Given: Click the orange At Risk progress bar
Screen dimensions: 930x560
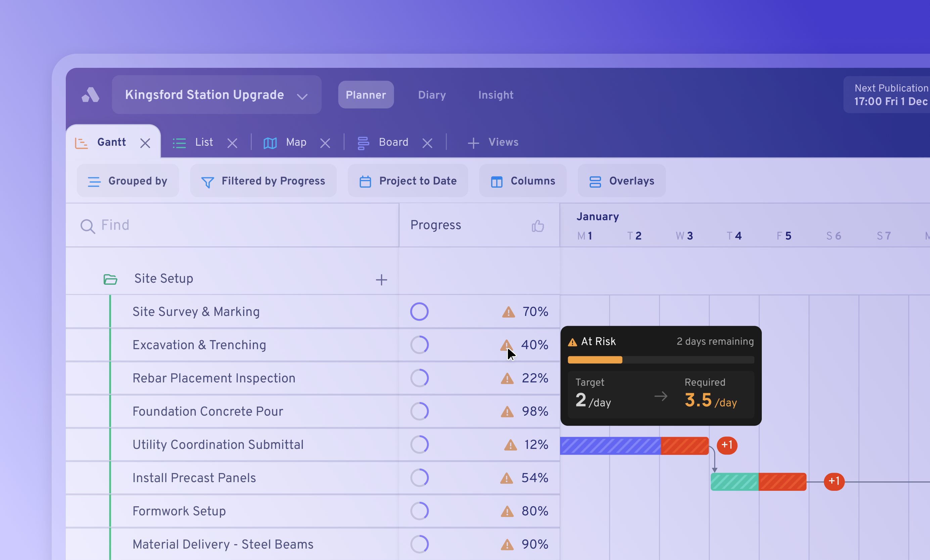Looking at the screenshot, I should pyautogui.click(x=595, y=360).
